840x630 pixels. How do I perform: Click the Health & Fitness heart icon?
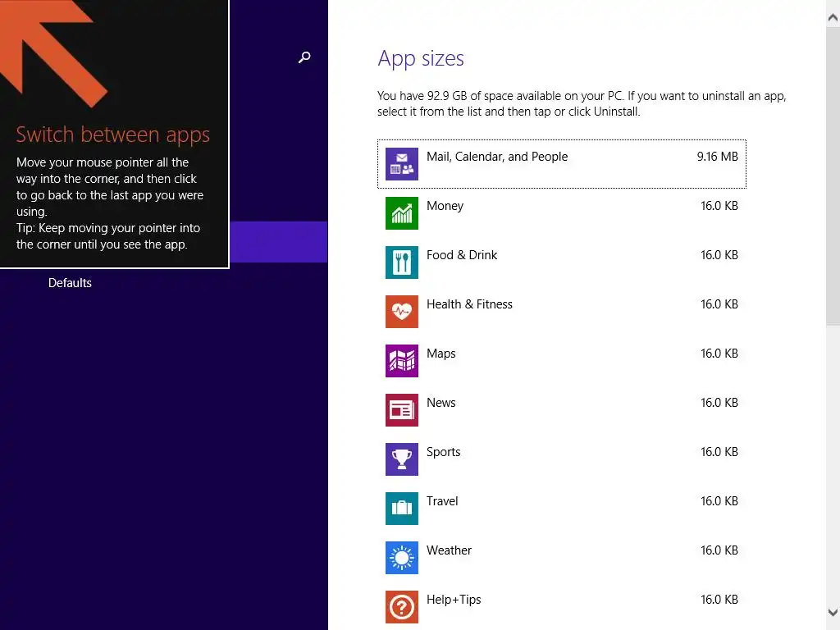pos(402,312)
